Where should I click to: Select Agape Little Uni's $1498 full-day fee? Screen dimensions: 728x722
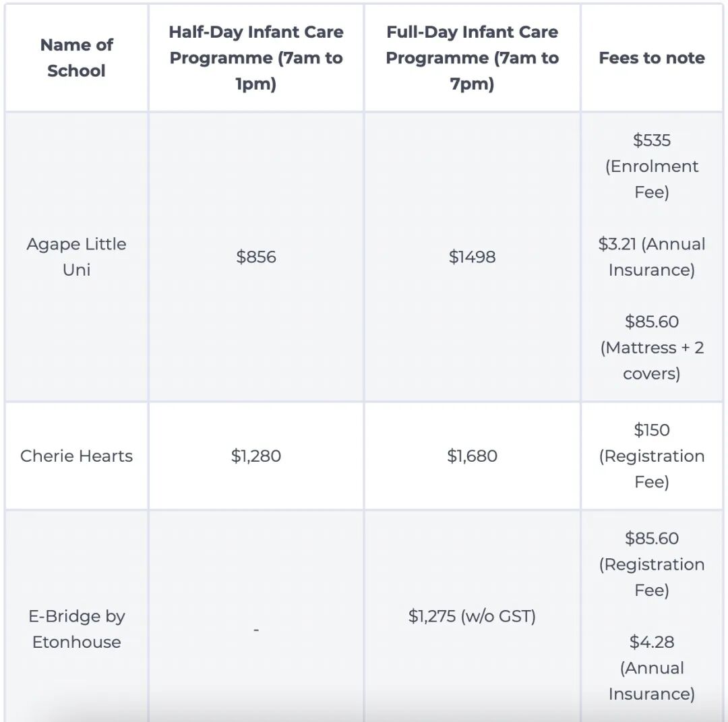click(472, 257)
